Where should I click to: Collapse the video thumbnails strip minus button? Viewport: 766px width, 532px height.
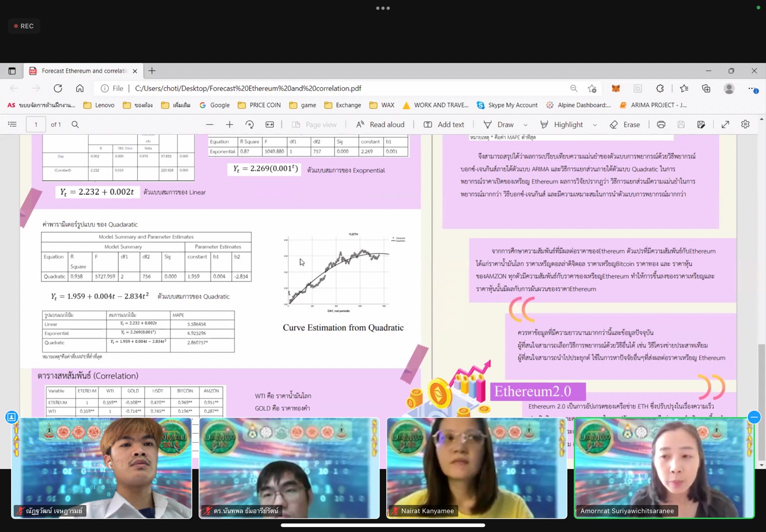point(754,417)
